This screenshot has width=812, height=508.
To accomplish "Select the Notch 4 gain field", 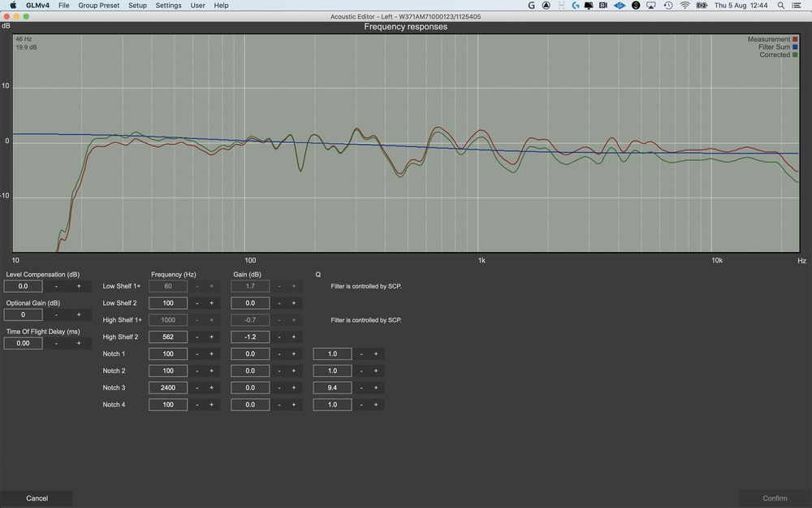I will [250, 405].
